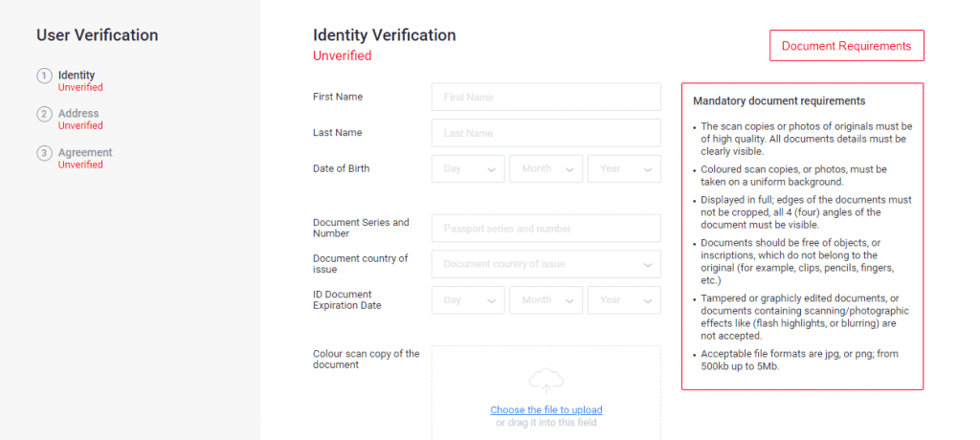Click the First Name input field
Viewport: 980px width, 440px height.
point(546,98)
